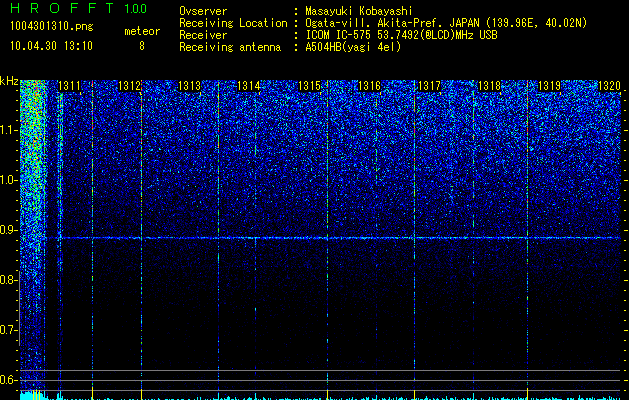Select Ogata-vill. Akita-Pref. JAPAN location text
This screenshot has width=629, height=400.
pos(446,23)
